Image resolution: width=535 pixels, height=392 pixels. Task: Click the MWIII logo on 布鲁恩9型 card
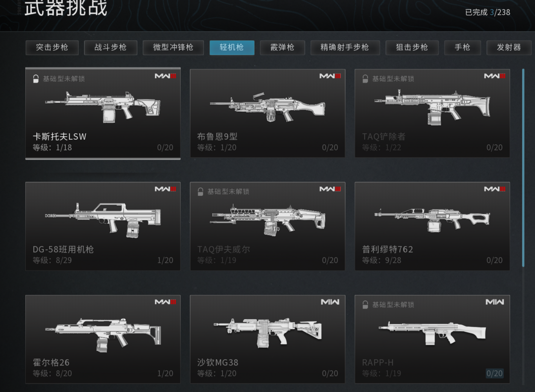pos(330,76)
